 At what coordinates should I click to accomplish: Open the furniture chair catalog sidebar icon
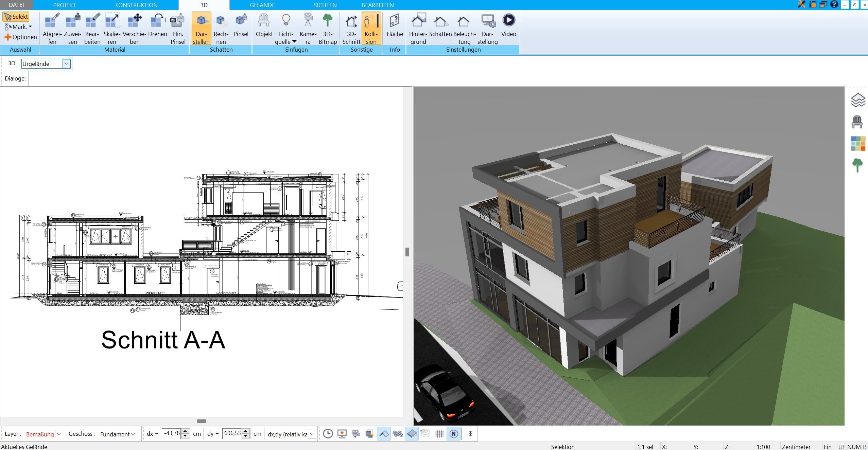pos(857,122)
